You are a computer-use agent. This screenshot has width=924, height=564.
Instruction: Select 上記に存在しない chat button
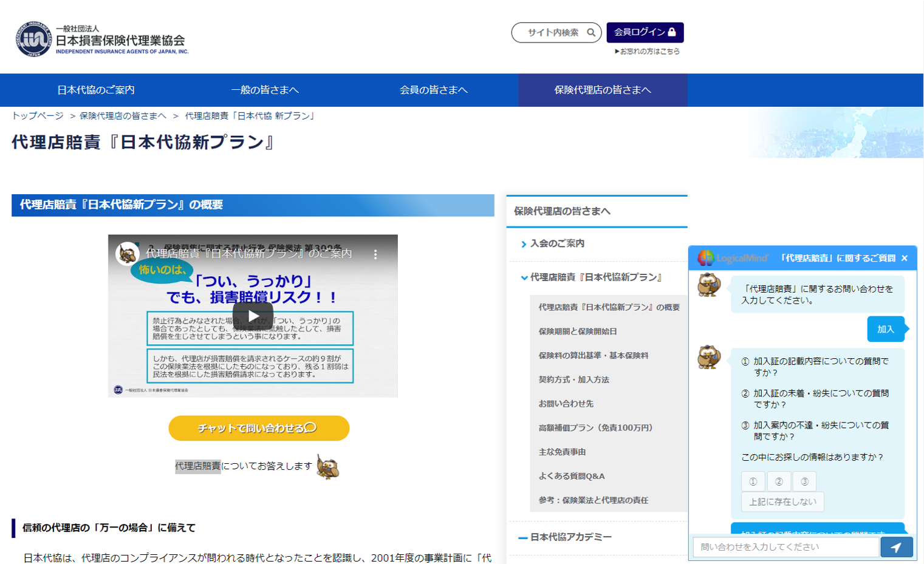click(782, 502)
